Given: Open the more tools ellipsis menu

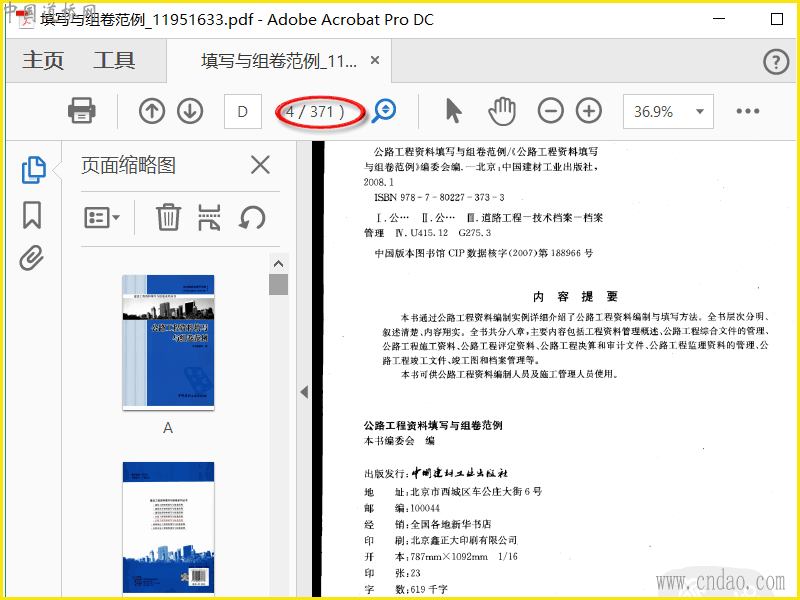Looking at the screenshot, I should 747,111.
